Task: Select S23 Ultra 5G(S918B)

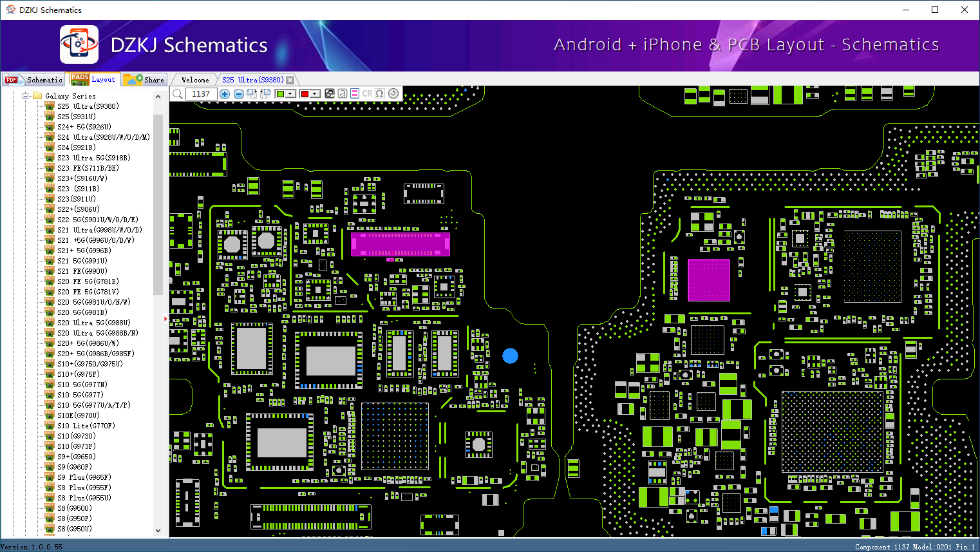Action: [x=93, y=158]
